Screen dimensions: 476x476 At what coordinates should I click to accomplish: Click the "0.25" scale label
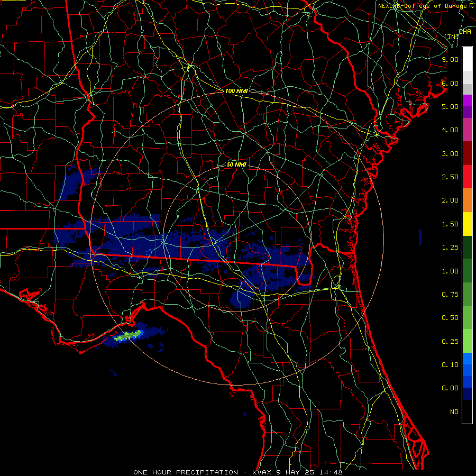click(450, 342)
